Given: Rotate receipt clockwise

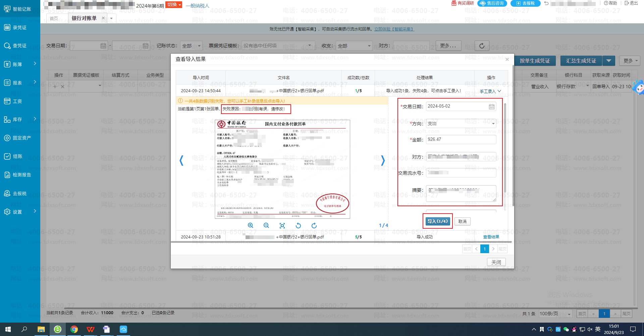Looking at the screenshot, I should click(314, 226).
